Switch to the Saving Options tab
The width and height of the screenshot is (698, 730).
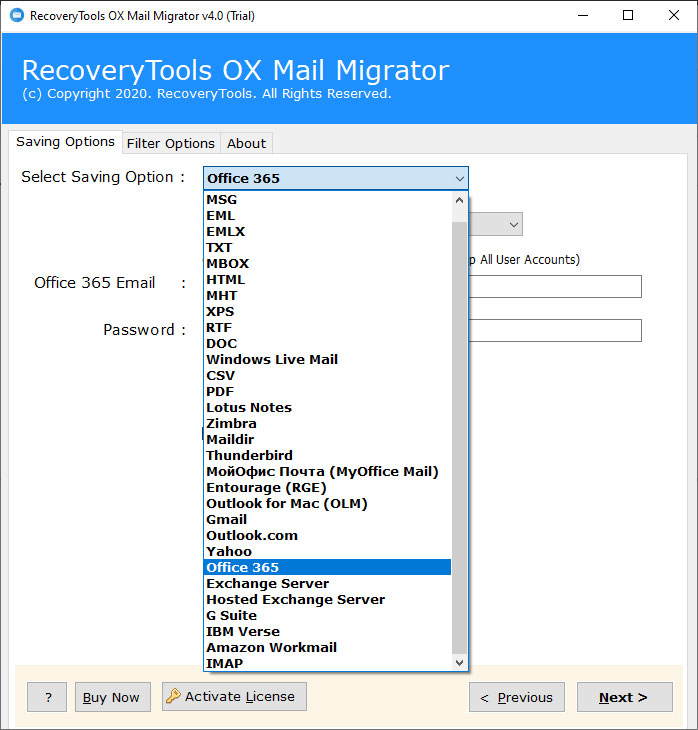point(66,142)
